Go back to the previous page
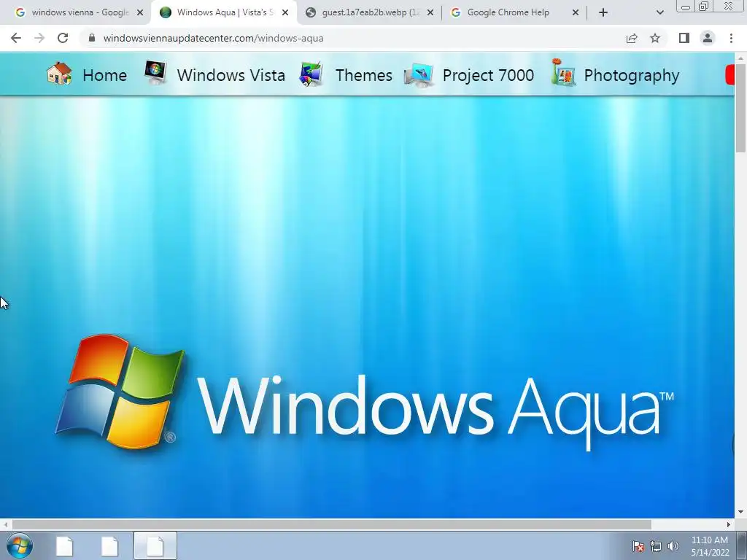Image resolution: width=747 pixels, height=560 pixels. pyautogui.click(x=16, y=38)
